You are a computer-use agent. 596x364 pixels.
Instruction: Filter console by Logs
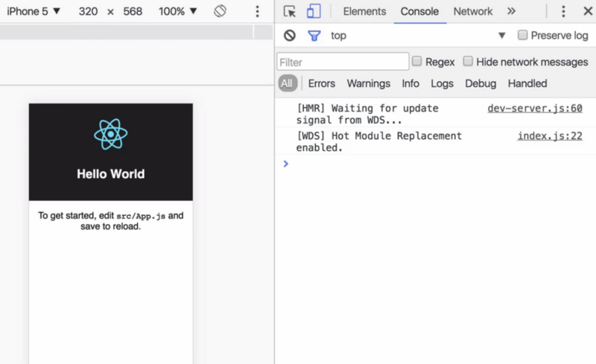tap(442, 83)
